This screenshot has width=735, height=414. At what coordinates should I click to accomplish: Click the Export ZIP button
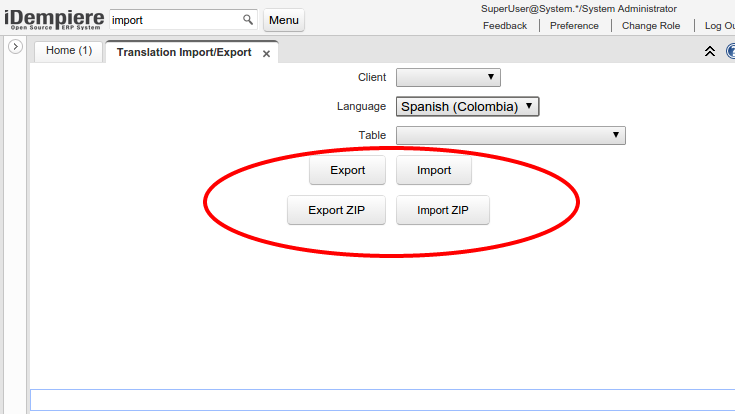(336, 210)
